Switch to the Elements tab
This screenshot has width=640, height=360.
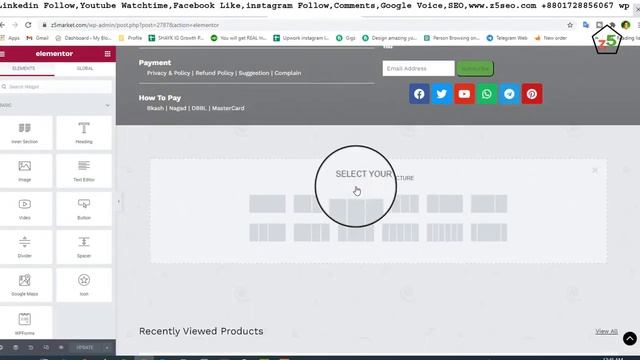click(24, 68)
